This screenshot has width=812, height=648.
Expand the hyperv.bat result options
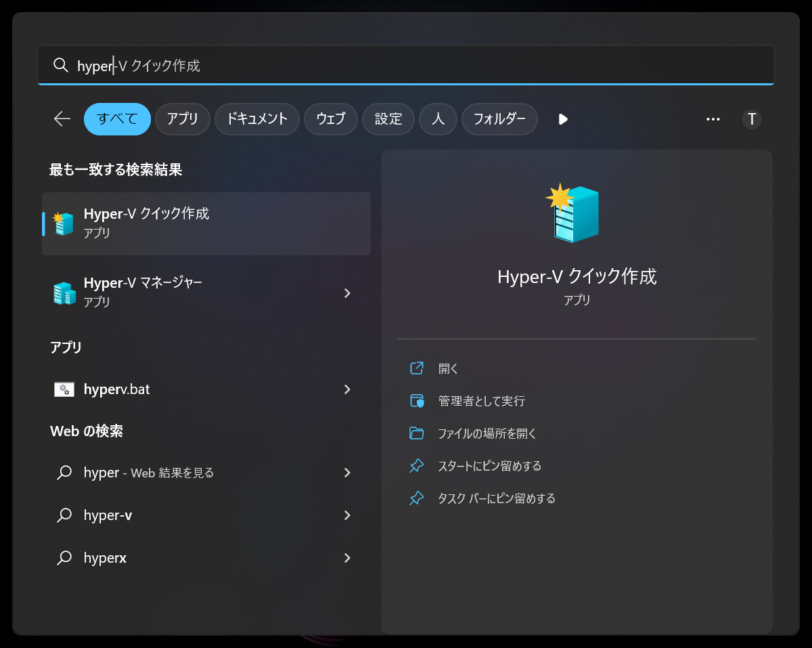coord(347,389)
